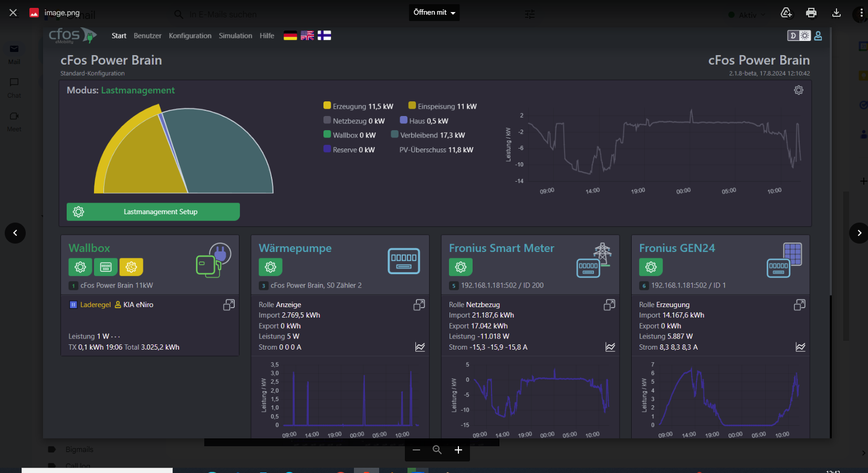Switch language to Finnish flag
The height and width of the screenshot is (473, 868).
[x=324, y=36]
